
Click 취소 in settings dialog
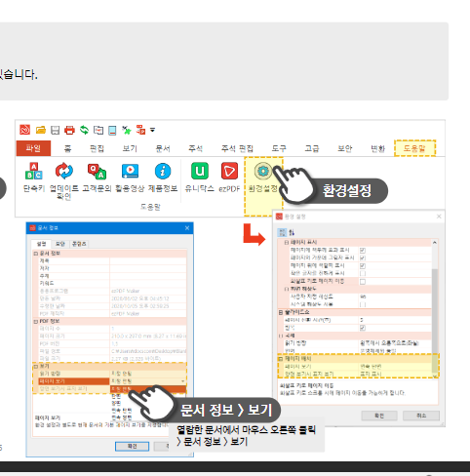[421, 416]
